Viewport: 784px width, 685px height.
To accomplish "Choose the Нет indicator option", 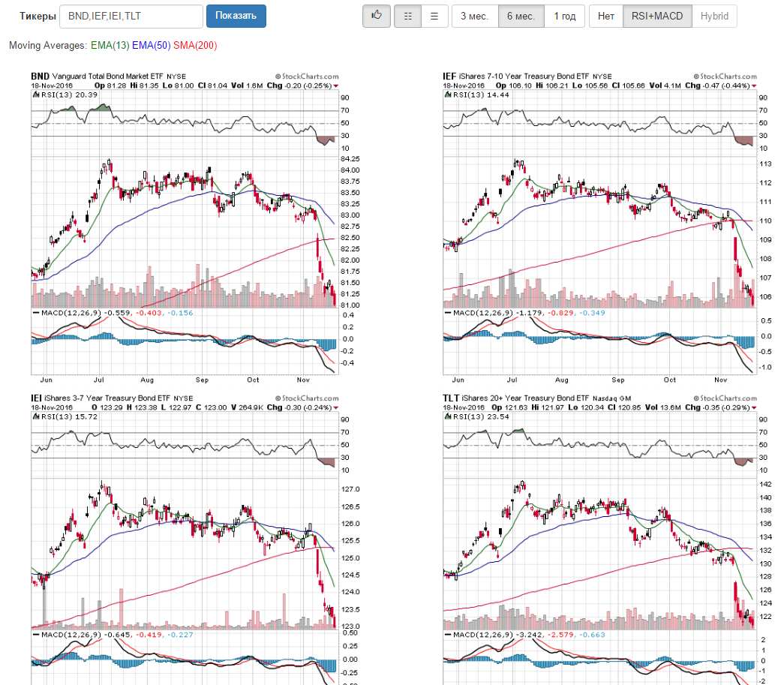I will [x=606, y=16].
